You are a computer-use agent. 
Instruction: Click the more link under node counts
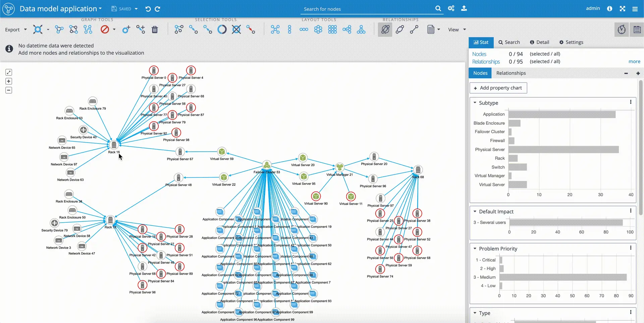635,61
